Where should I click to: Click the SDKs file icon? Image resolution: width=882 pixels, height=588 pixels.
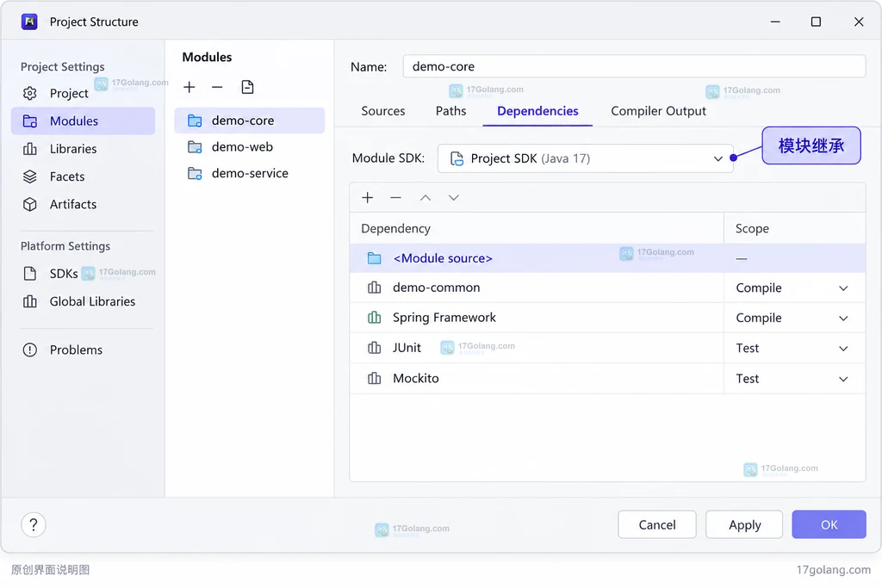click(30, 274)
